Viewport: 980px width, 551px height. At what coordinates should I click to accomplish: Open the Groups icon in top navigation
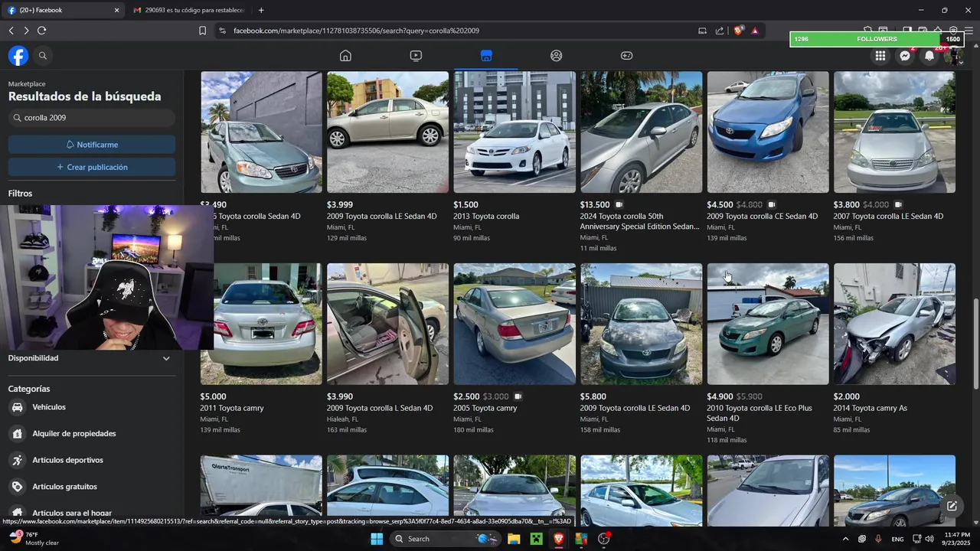point(557,56)
